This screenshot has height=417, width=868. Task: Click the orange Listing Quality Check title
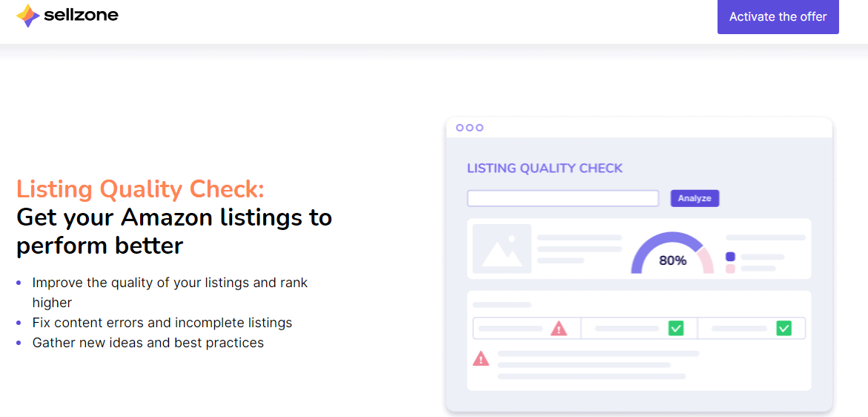pos(140,190)
